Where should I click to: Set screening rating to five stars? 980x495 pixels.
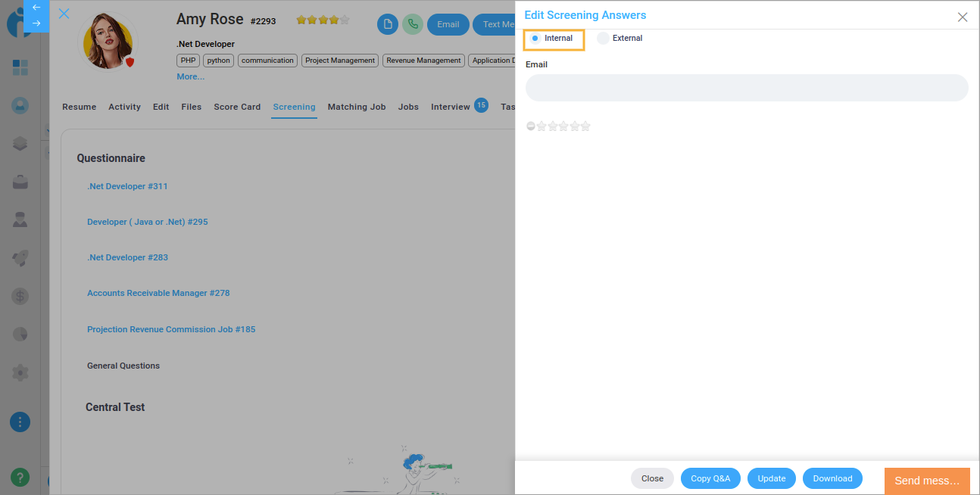coord(585,126)
